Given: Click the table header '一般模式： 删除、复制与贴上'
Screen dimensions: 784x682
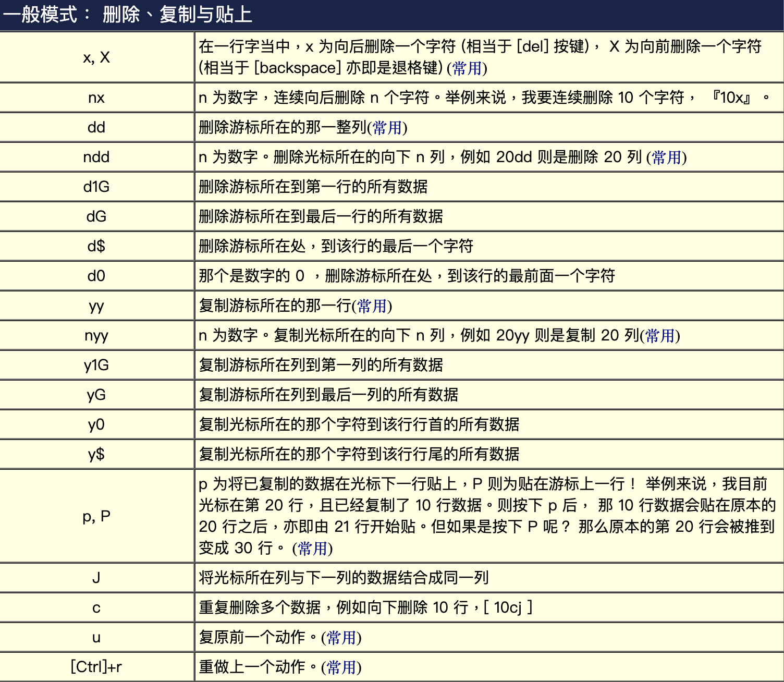Looking at the screenshot, I should coord(392,15).
